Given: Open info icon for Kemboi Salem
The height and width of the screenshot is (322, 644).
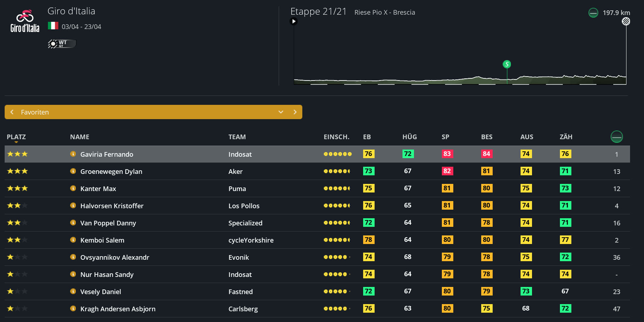Looking at the screenshot, I should click(x=73, y=240).
